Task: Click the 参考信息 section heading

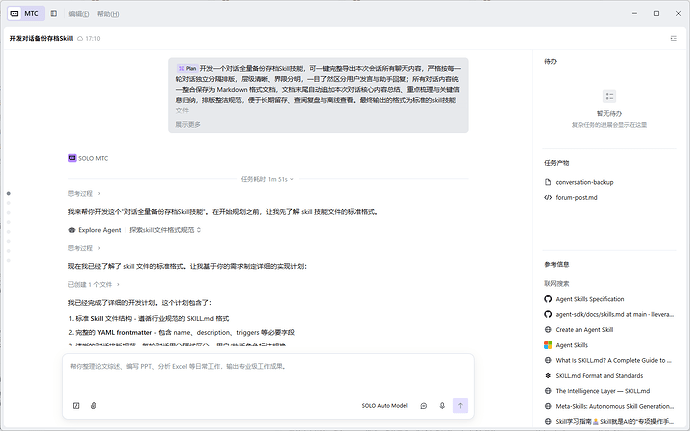Action: click(556, 265)
